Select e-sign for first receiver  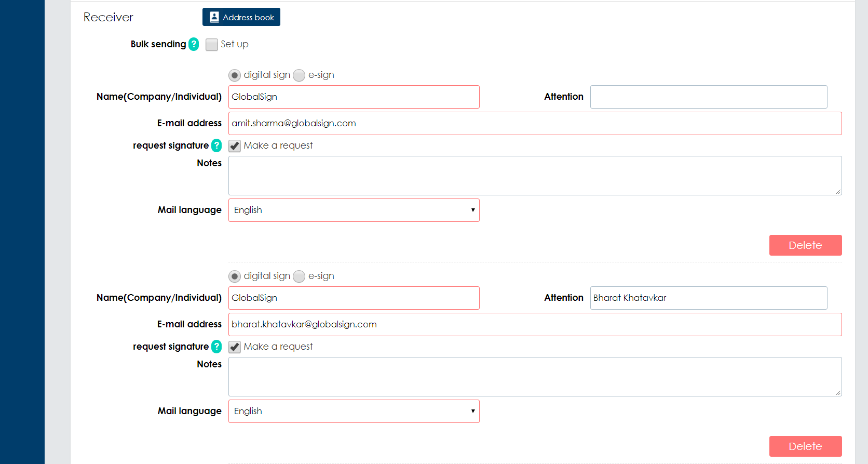coord(299,75)
